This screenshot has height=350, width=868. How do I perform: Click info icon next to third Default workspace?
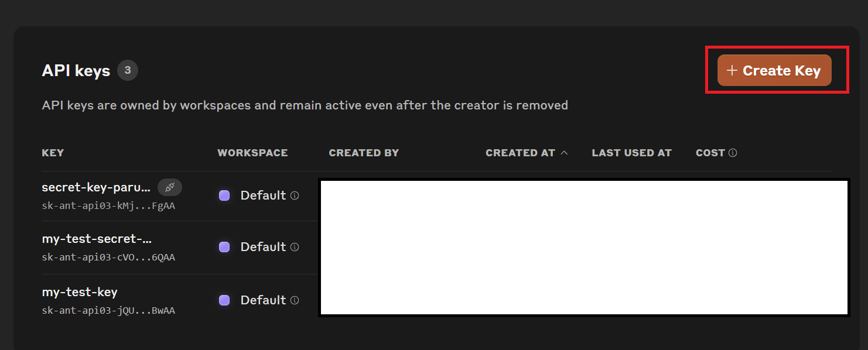295,300
